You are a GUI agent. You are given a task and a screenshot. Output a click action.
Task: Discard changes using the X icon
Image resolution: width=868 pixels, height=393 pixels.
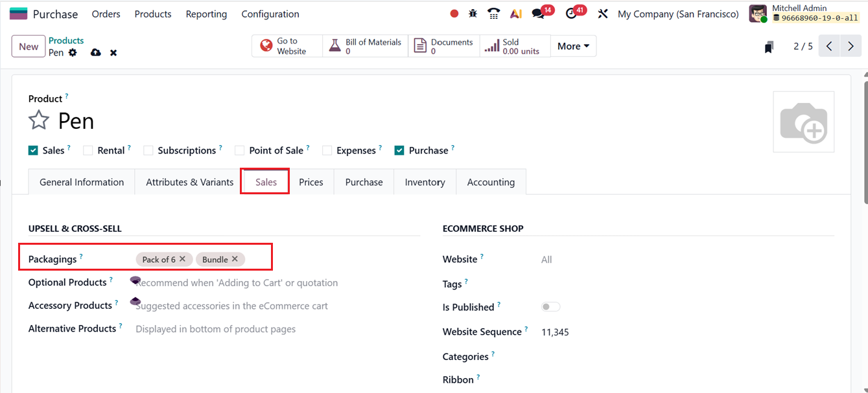pos(113,52)
